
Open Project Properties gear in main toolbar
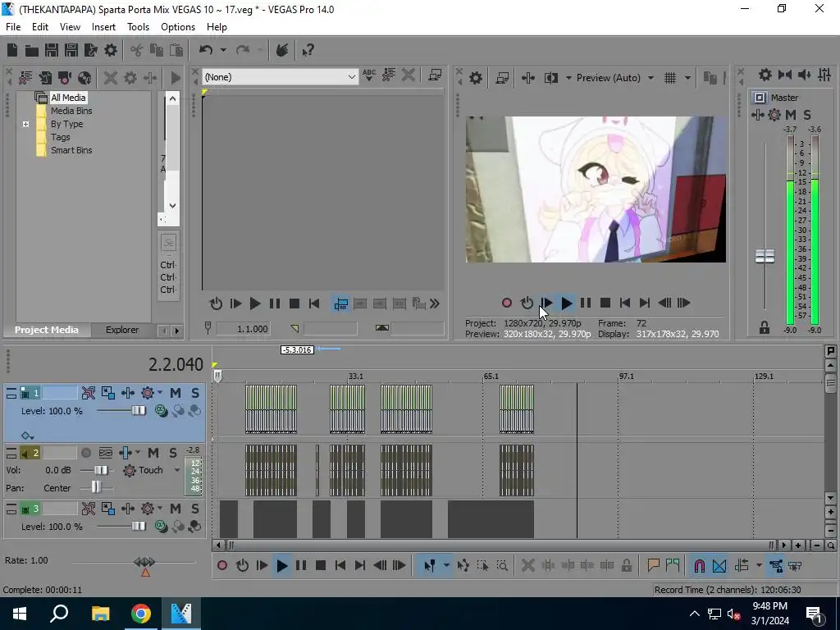[x=111, y=50]
